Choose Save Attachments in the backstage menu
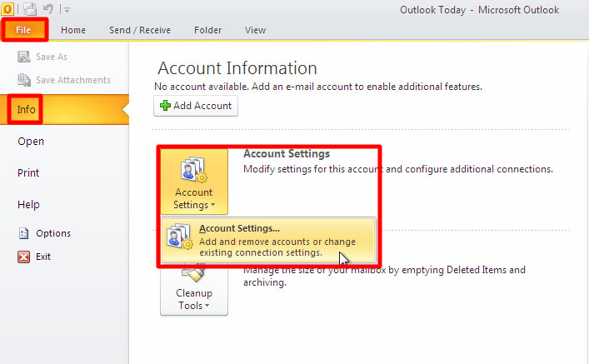The width and height of the screenshot is (589, 364). [x=73, y=80]
